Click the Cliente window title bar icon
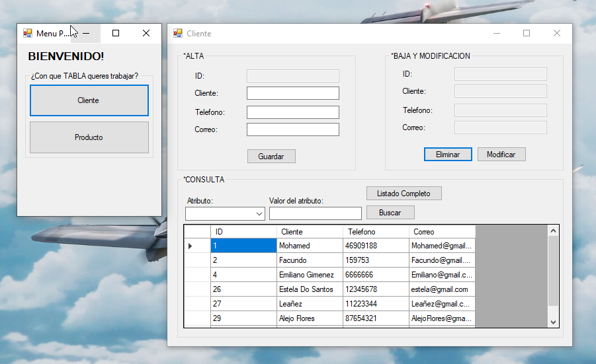The image size is (596, 364). point(178,33)
